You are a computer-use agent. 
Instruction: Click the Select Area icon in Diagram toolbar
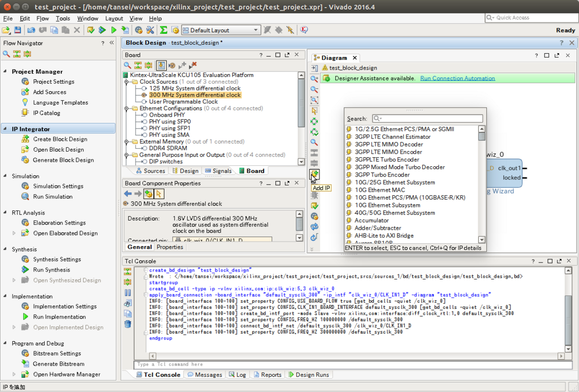click(x=314, y=110)
